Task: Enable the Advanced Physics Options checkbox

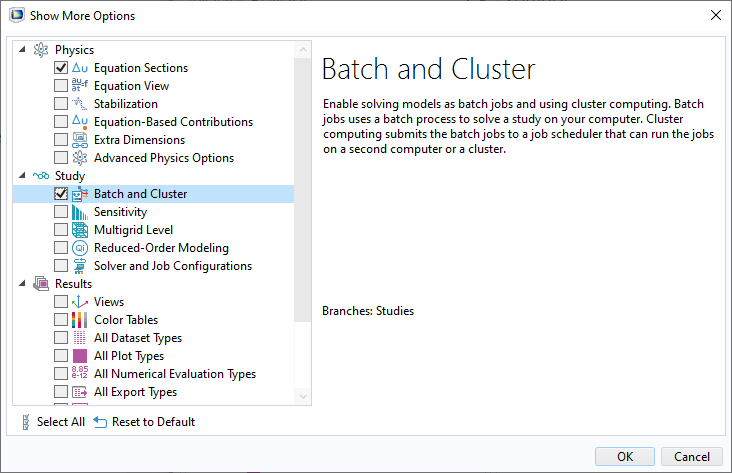Action: (61, 158)
